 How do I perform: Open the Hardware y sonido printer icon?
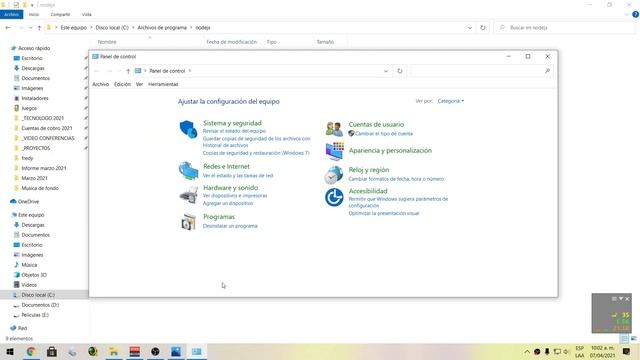tap(188, 195)
